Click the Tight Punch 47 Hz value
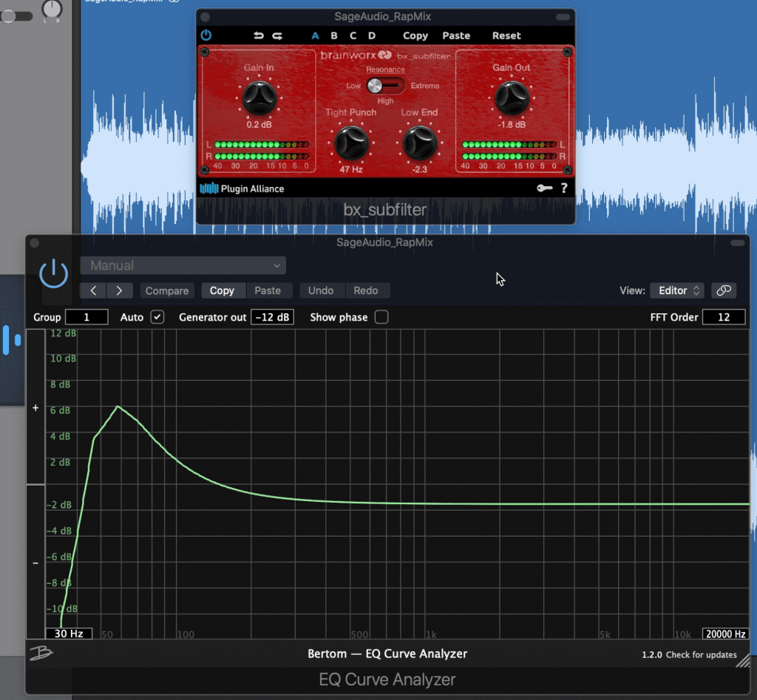The image size is (757, 700). click(x=351, y=169)
